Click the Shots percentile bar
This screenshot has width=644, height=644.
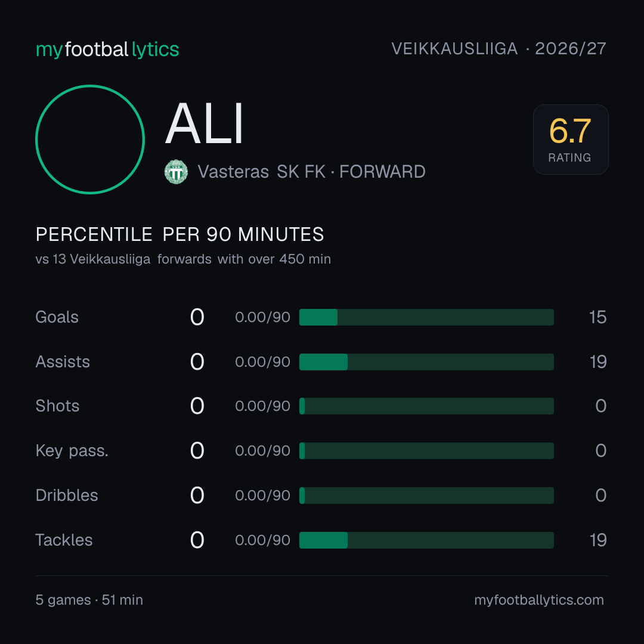coord(426,406)
